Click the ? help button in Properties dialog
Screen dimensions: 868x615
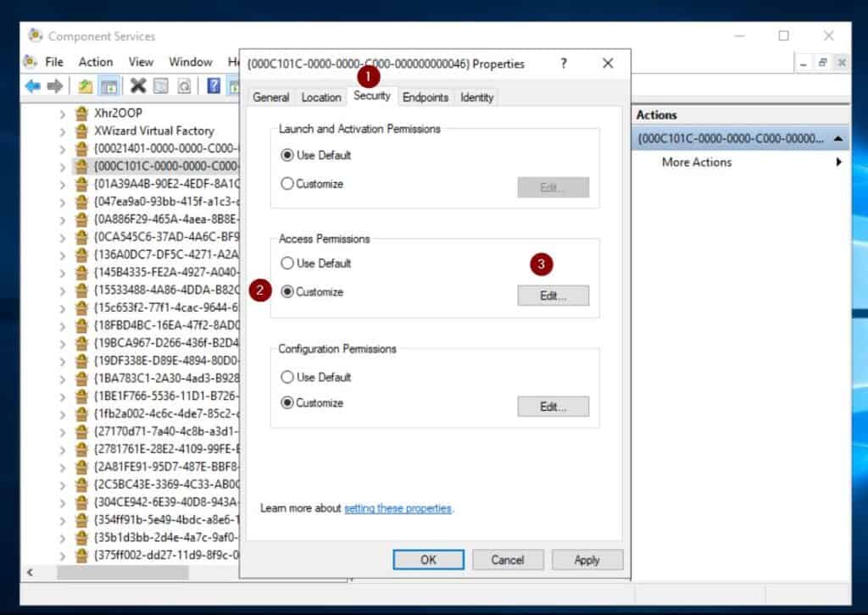[x=564, y=64]
